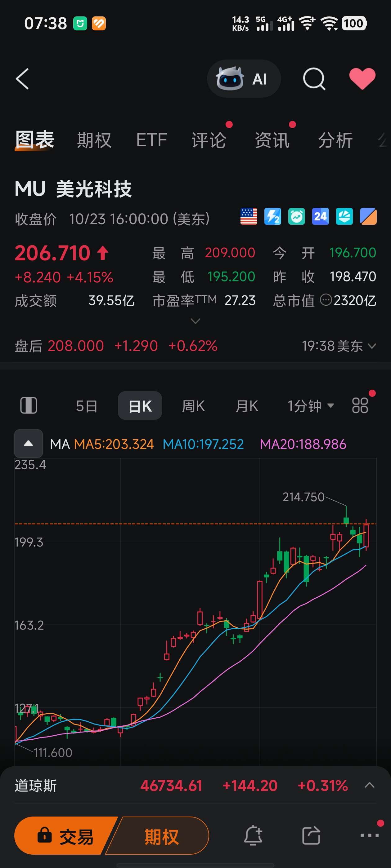Tap the 成交额 39.55亿 value

[x=111, y=300]
